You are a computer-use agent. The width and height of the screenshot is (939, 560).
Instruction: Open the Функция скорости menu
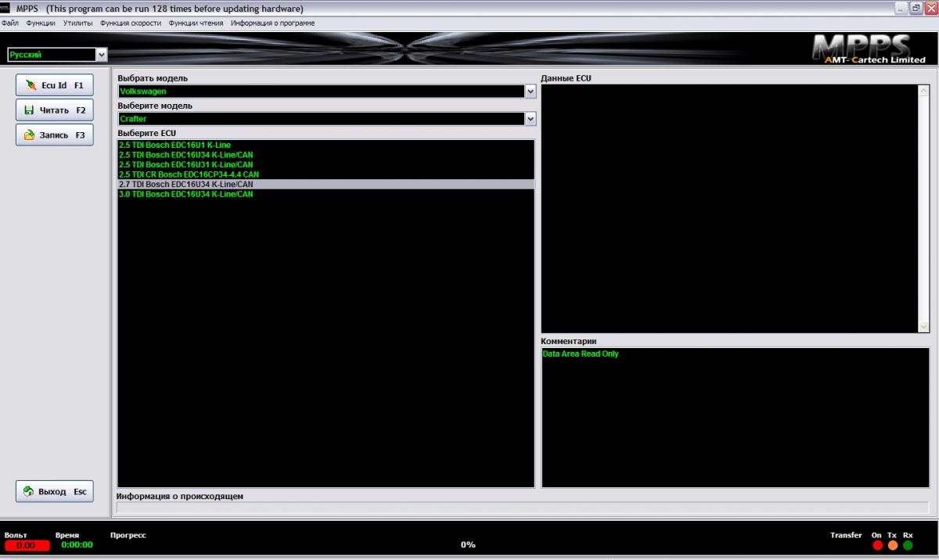(131, 23)
